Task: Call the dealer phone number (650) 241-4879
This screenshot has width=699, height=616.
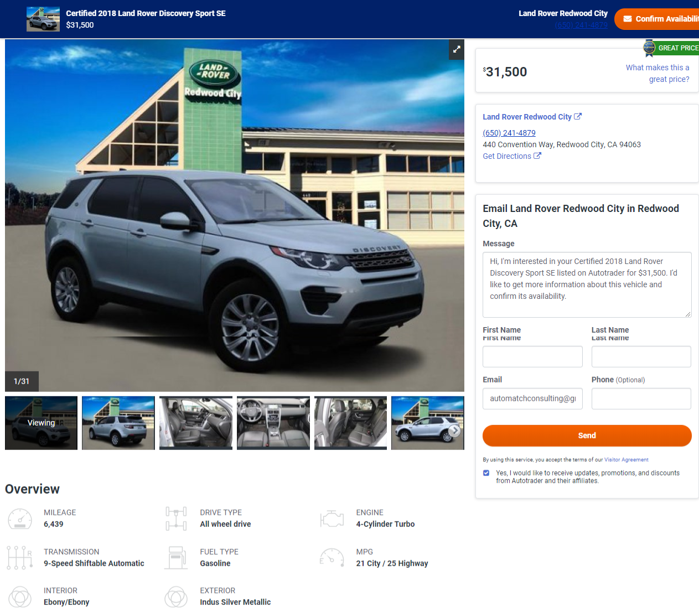Action: click(x=509, y=133)
